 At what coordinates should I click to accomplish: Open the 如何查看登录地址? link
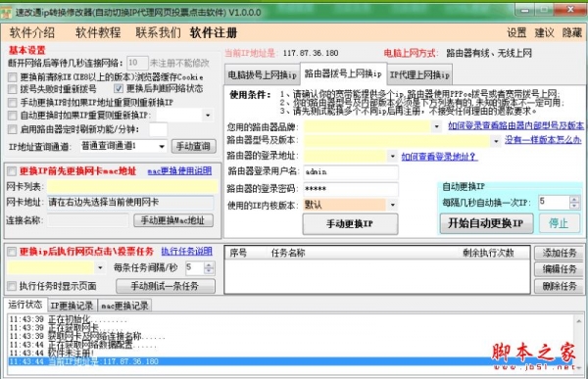(x=439, y=157)
